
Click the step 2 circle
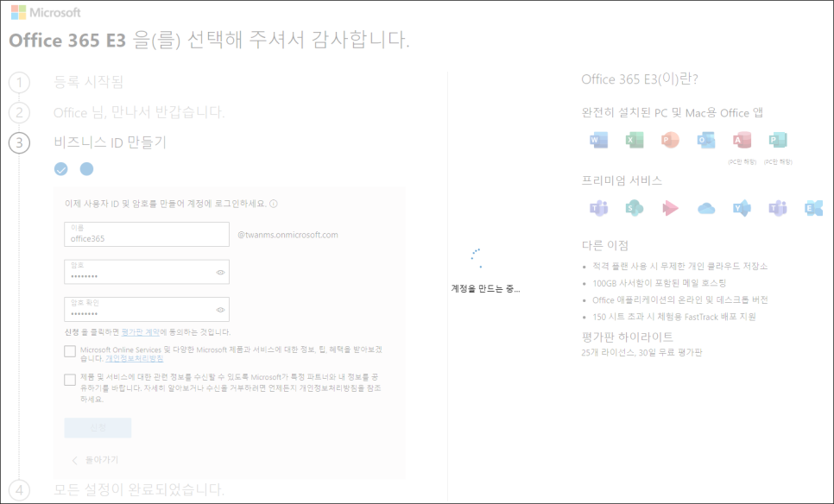[x=20, y=113]
